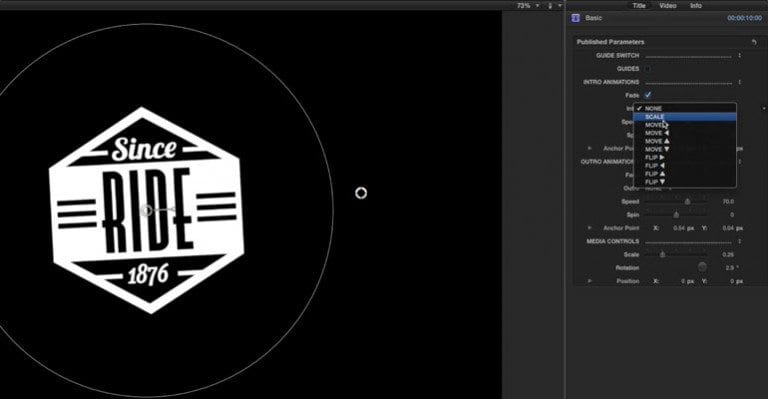
Task: Open the Info inspector tab
Action: coord(696,5)
